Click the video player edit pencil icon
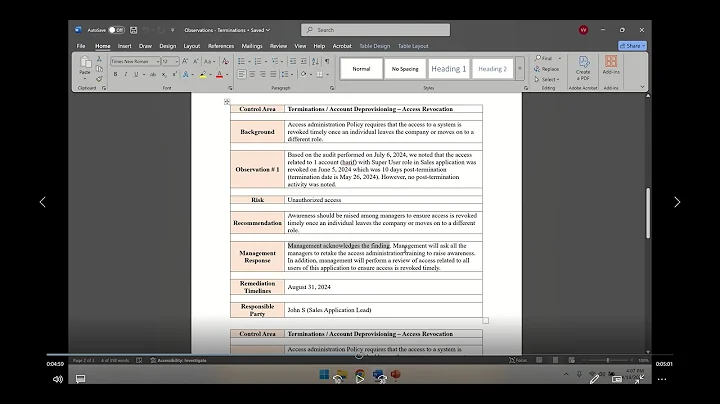 pyautogui.click(x=594, y=379)
